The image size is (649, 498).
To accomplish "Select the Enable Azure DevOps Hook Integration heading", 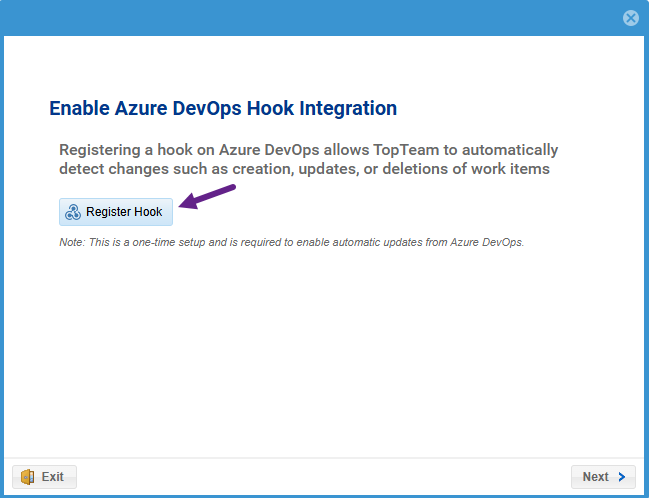I will point(223,108).
